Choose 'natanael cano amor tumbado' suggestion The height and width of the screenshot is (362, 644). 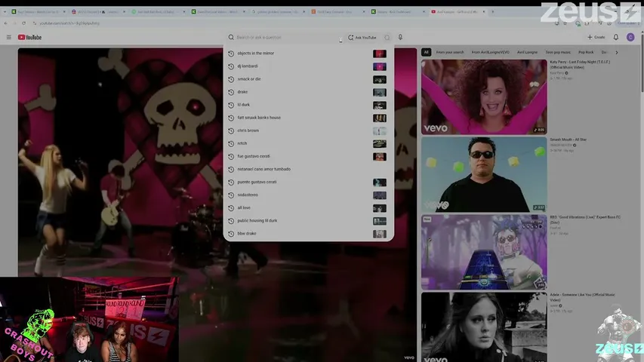click(308, 169)
